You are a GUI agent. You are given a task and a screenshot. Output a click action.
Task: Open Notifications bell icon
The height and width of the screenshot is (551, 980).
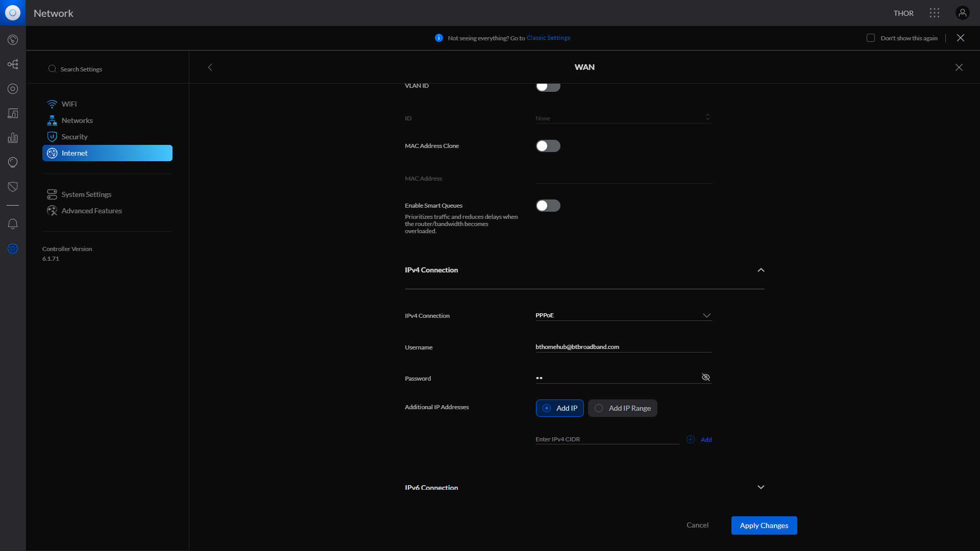[13, 224]
